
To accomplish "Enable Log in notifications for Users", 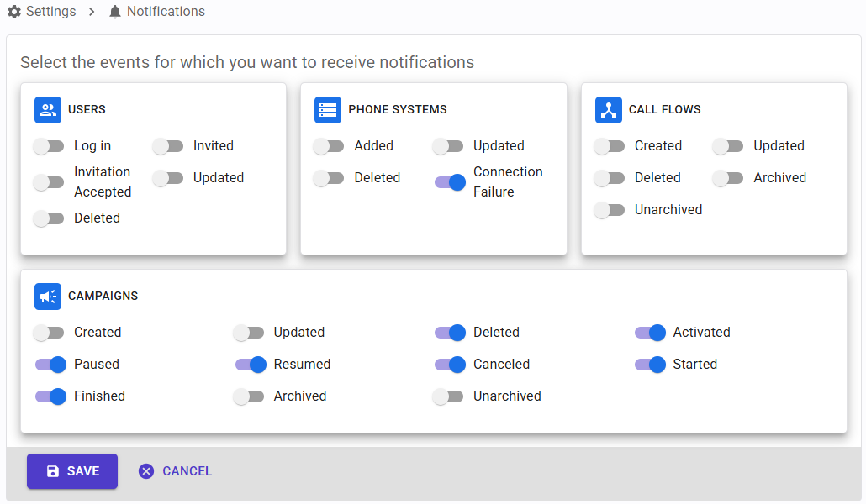I will pyautogui.click(x=48, y=145).
